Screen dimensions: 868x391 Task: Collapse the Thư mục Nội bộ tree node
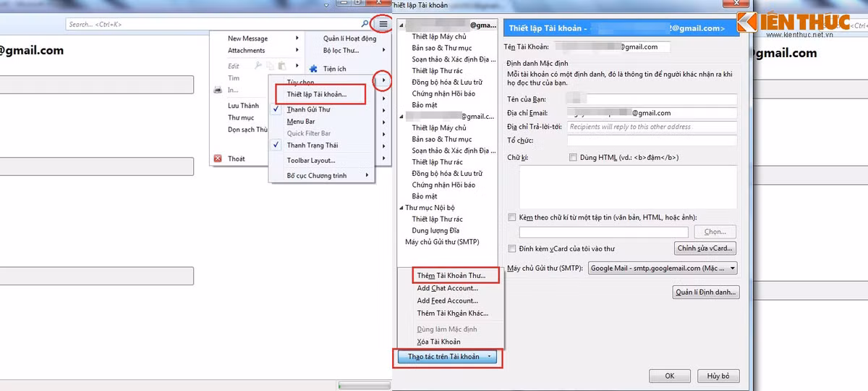pyautogui.click(x=402, y=208)
